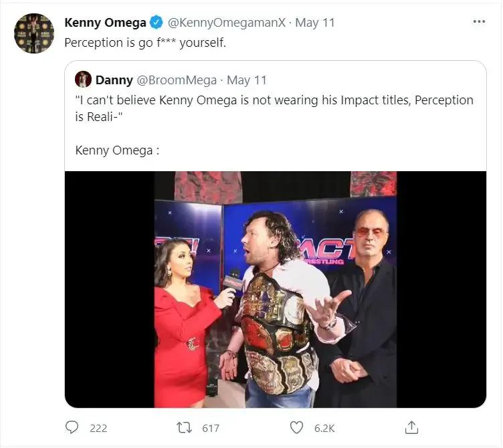Open the reply icon under the tweet

[72, 427]
